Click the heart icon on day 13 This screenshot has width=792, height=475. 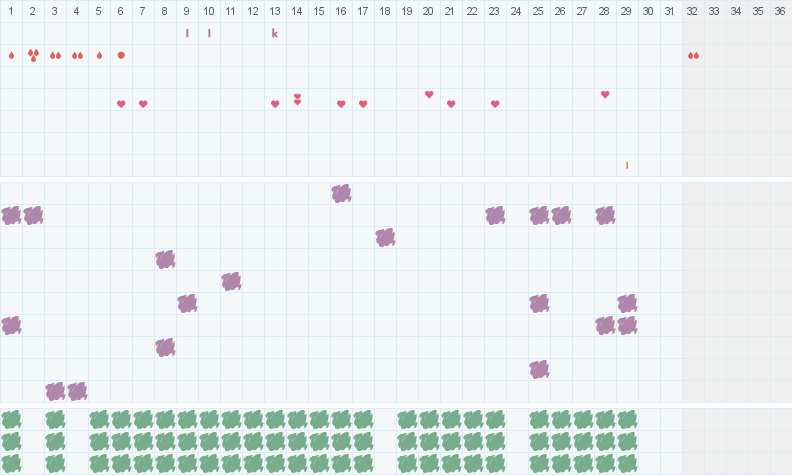coord(275,104)
